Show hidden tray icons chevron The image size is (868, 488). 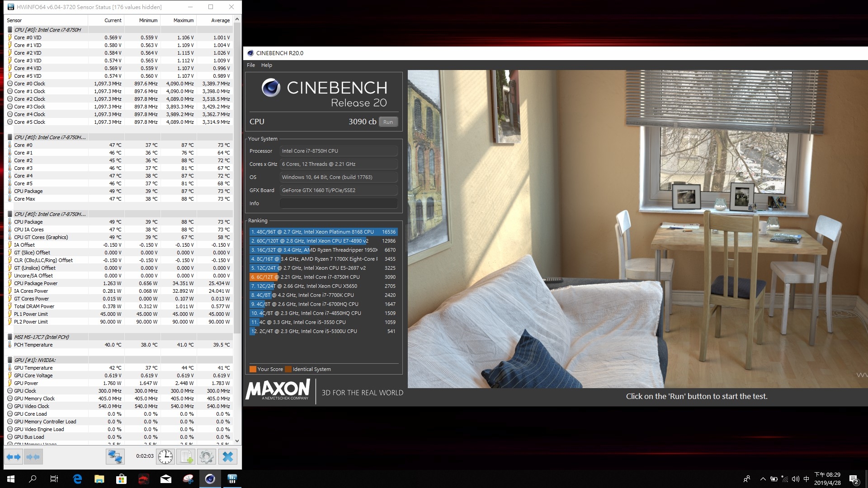tap(763, 479)
